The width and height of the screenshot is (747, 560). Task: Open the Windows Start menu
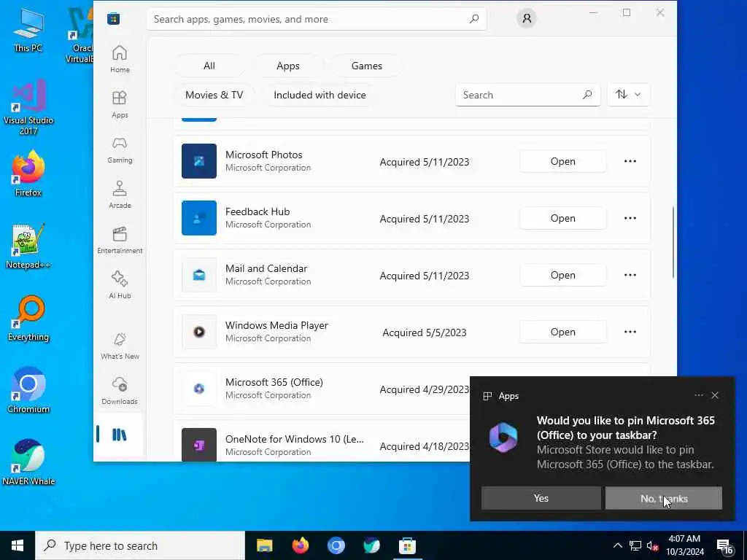pyautogui.click(x=18, y=545)
